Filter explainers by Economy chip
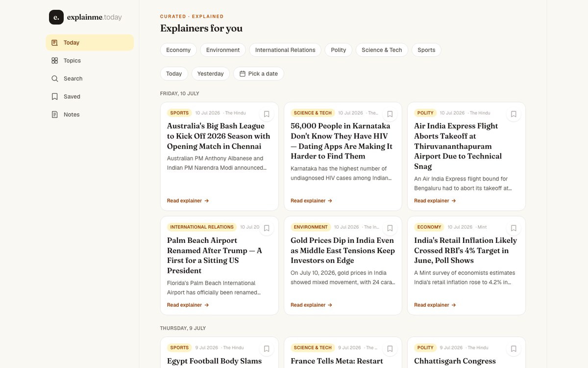 click(x=178, y=50)
